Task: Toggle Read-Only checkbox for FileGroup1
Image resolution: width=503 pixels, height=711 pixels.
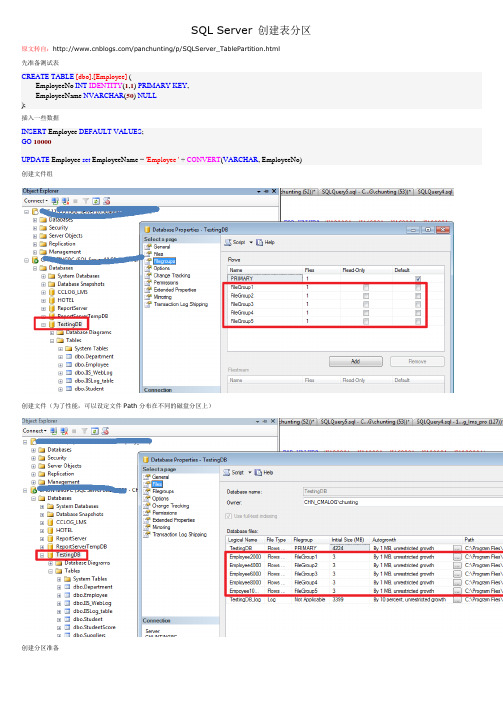Action: [366, 287]
